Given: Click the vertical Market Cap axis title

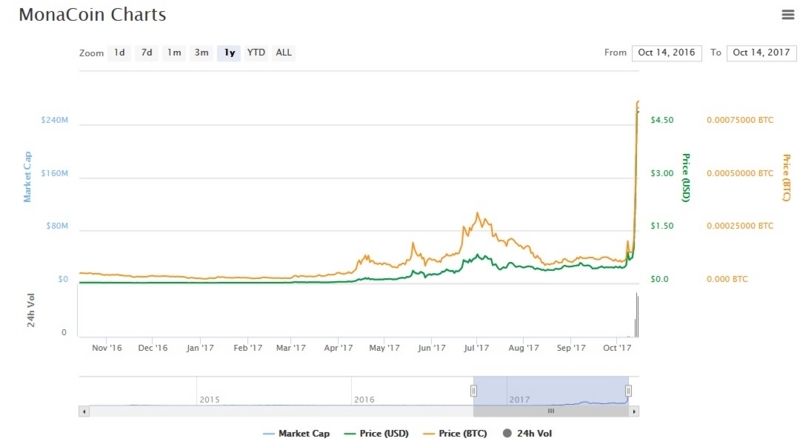Looking at the screenshot, I should click(x=28, y=177).
